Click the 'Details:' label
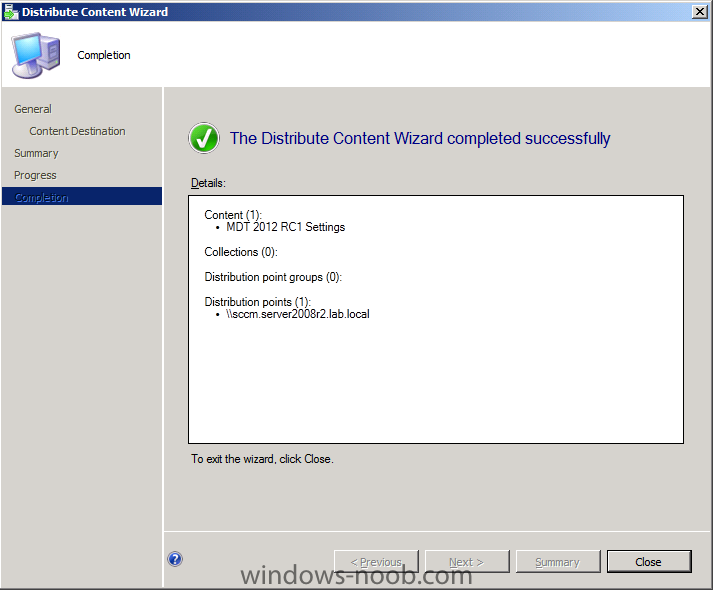This screenshot has height=590, width=713. point(208,183)
